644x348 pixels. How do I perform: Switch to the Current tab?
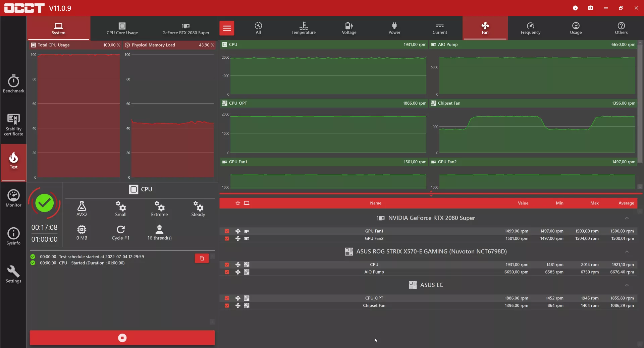(440, 28)
